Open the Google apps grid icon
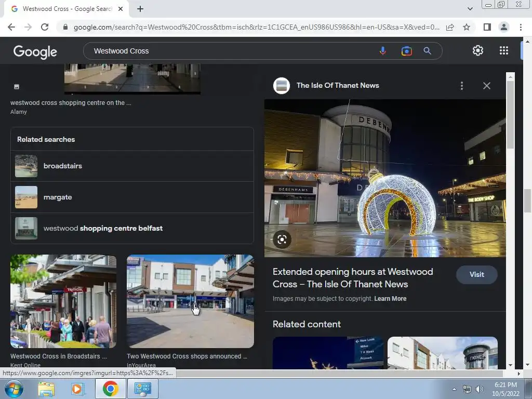This screenshot has height=399, width=532. [x=504, y=50]
